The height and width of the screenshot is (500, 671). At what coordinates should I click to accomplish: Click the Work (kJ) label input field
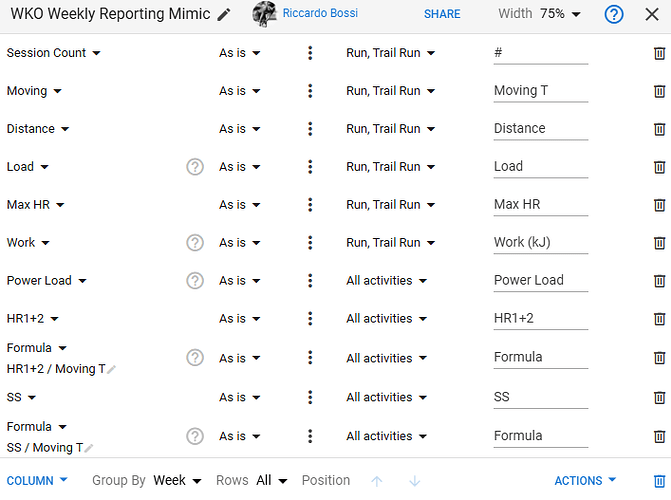tap(540, 243)
